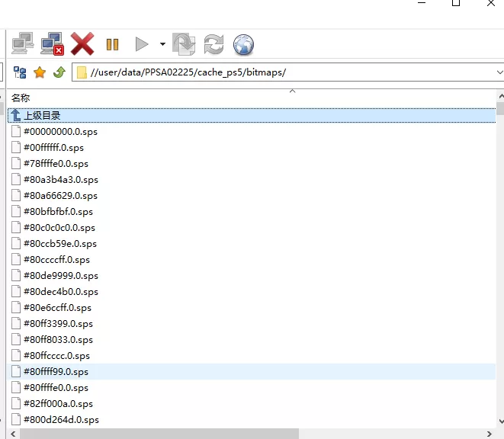Click the transfer queue icon
Screen dimensions: 504x439
184,44
